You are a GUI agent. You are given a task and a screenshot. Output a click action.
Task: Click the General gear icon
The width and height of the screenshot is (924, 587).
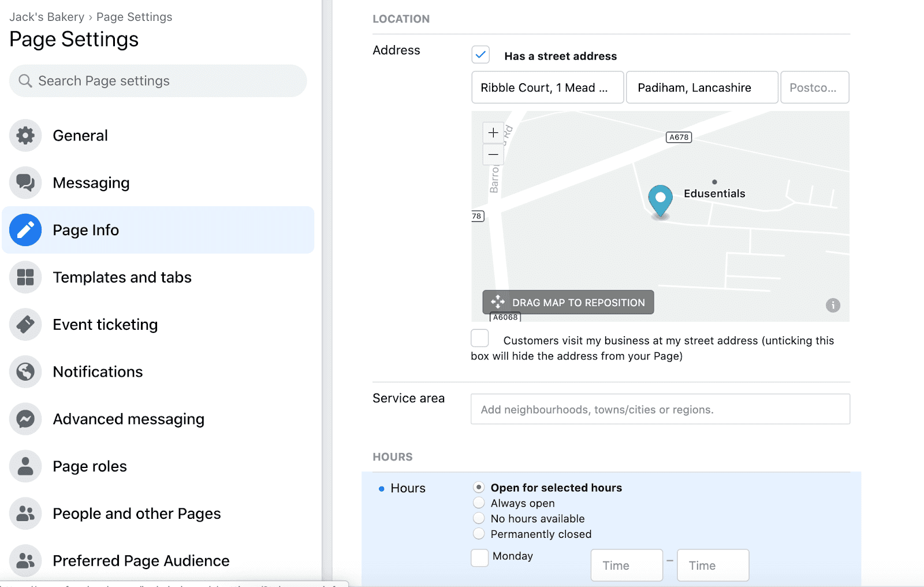coord(25,136)
